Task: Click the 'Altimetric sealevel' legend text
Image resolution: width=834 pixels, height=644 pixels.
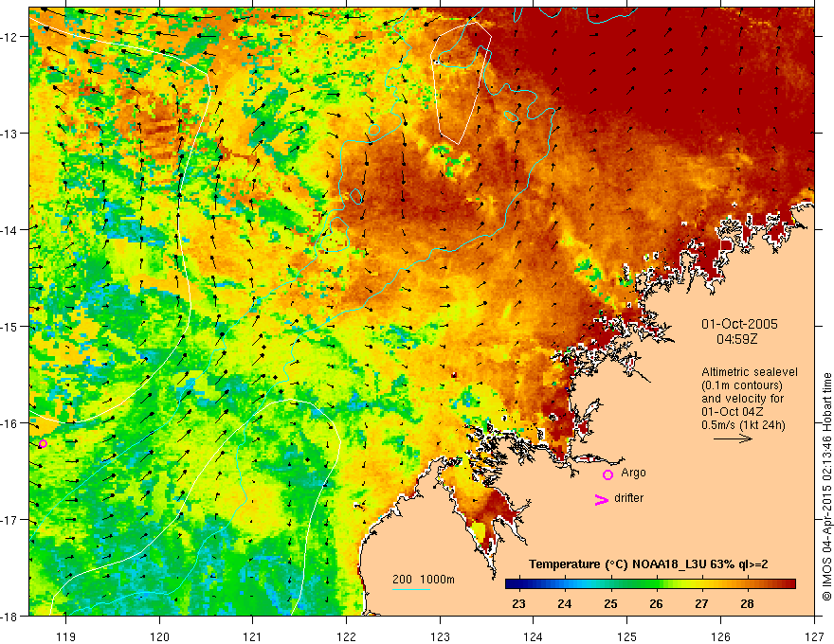Action: (750, 372)
